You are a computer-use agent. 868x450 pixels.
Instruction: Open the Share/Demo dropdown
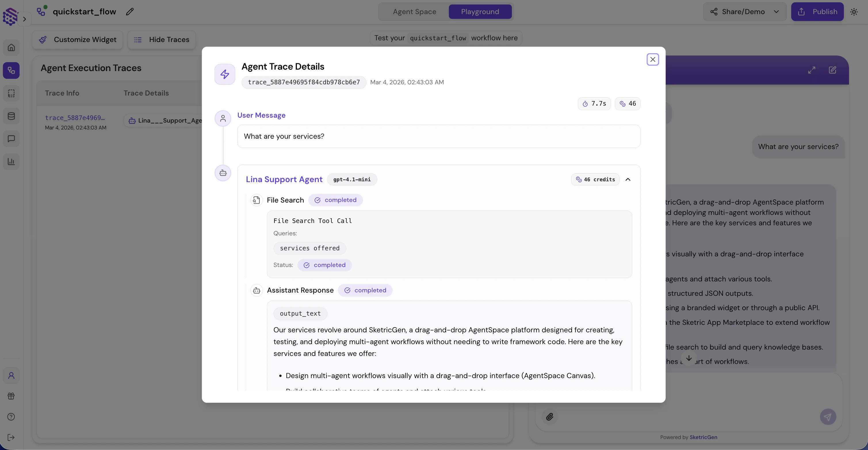point(745,12)
